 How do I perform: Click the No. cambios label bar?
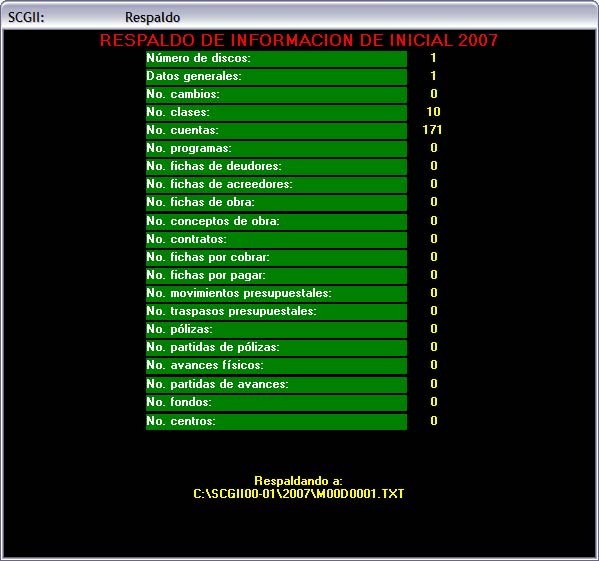(x=276, y=94)
